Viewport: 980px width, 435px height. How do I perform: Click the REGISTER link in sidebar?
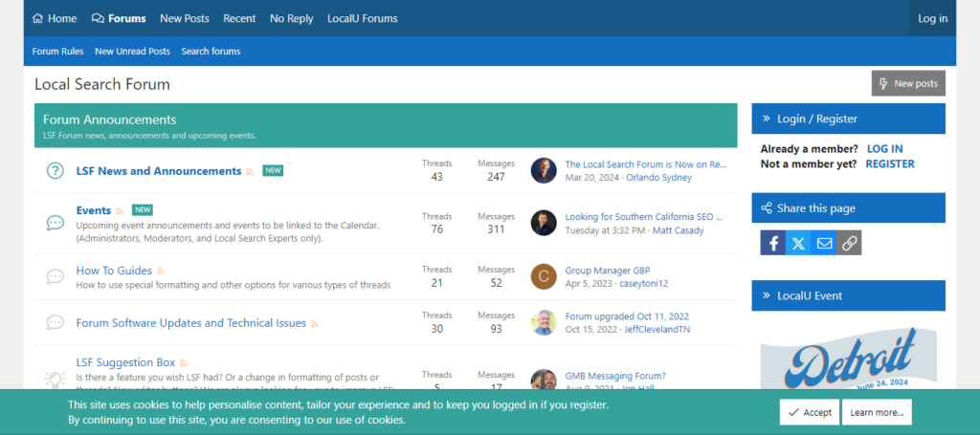(x=889, y=163)
